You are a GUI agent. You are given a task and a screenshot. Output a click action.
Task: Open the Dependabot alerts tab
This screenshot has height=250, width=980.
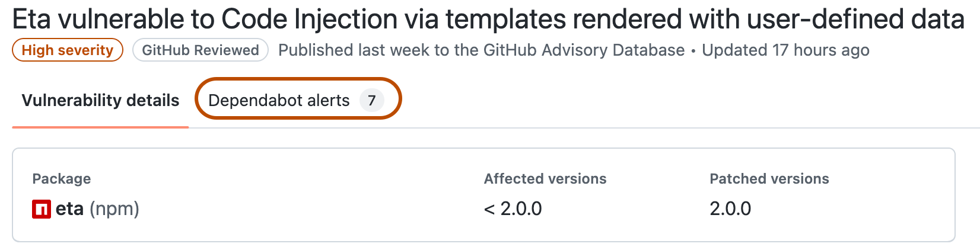coord(279,100)
